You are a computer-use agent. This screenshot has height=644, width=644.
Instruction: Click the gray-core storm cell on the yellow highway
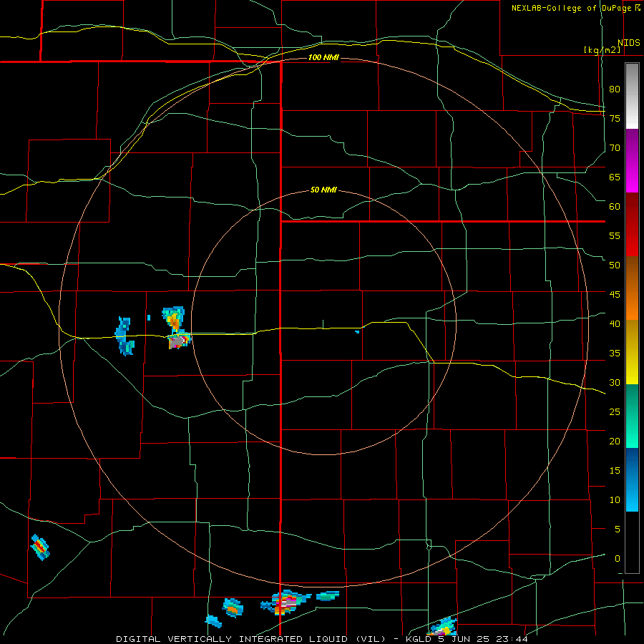point(179,341)
